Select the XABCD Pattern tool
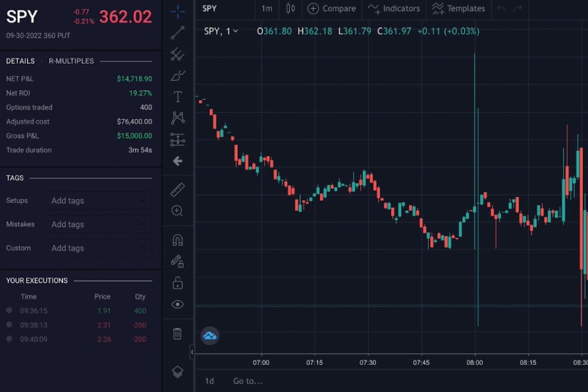Viewport: 588px width, 392px height. (x=177, y=117)
